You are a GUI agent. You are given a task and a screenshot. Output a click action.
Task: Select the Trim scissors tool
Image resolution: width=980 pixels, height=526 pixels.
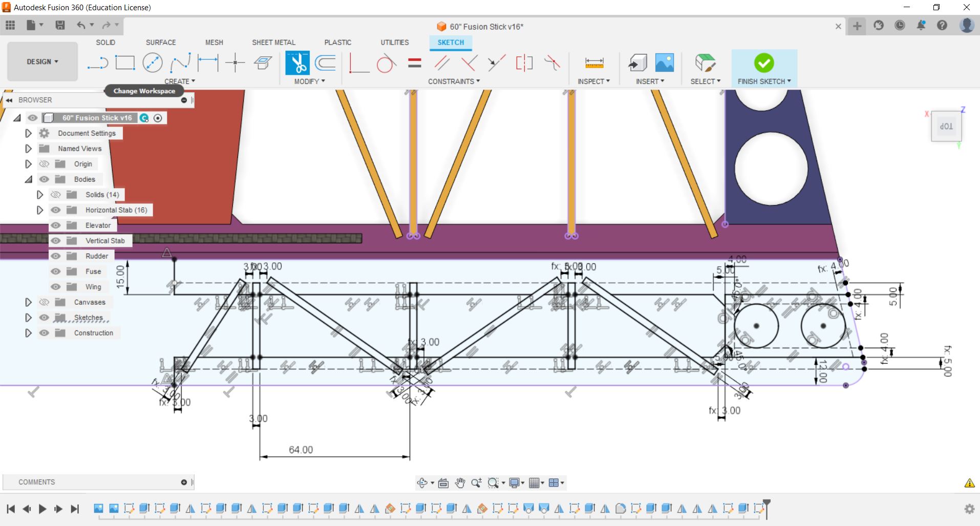[x=297, y=64]
